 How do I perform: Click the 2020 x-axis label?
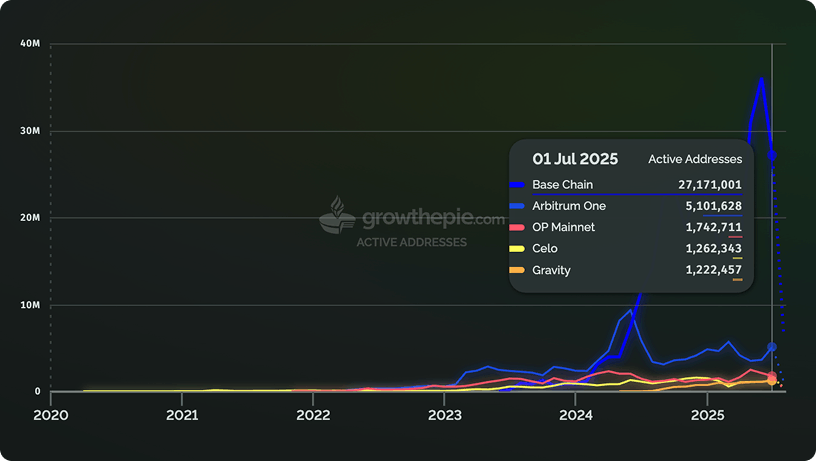tap(50, 415)
